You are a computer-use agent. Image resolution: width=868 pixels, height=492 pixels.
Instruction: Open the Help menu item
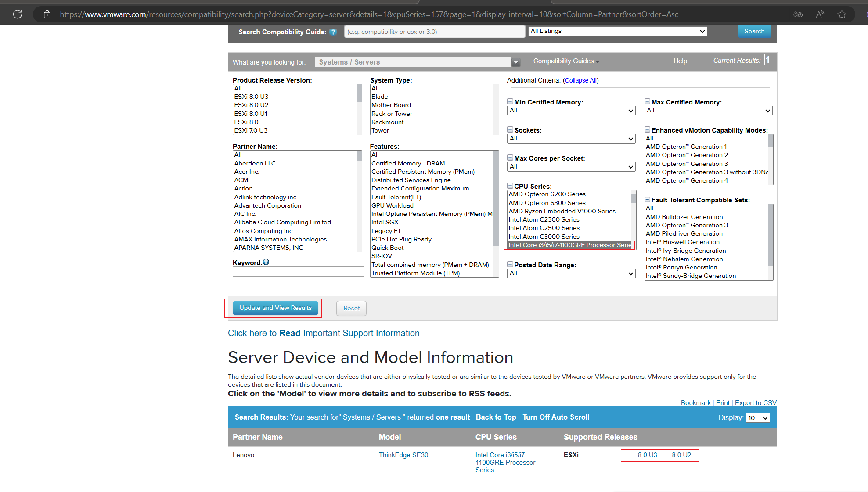pyautogui.click(x=680, y=61)
